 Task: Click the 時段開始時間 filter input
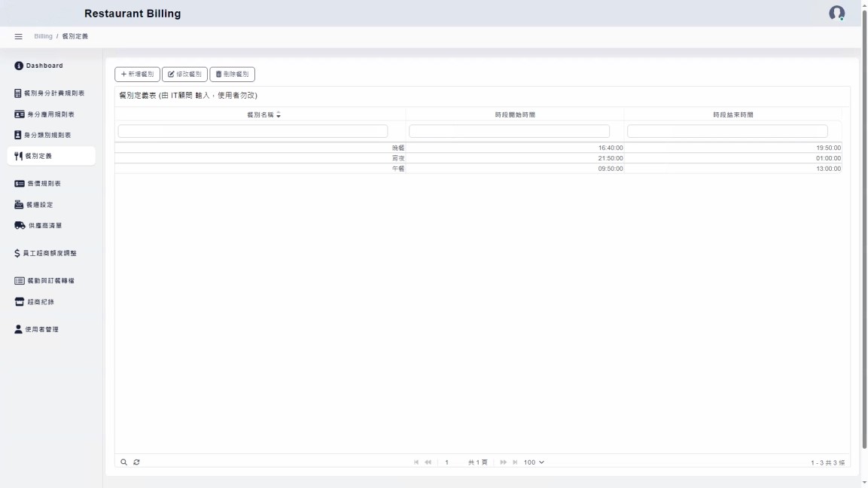509,132
